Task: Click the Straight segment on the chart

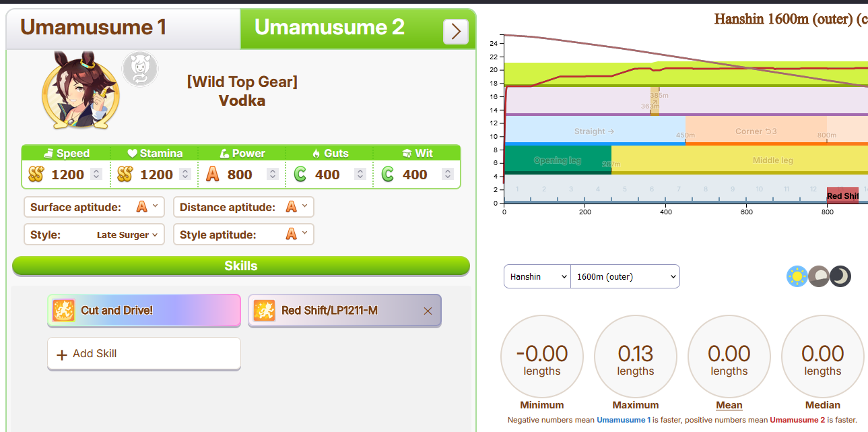Action: pos(595,131)
